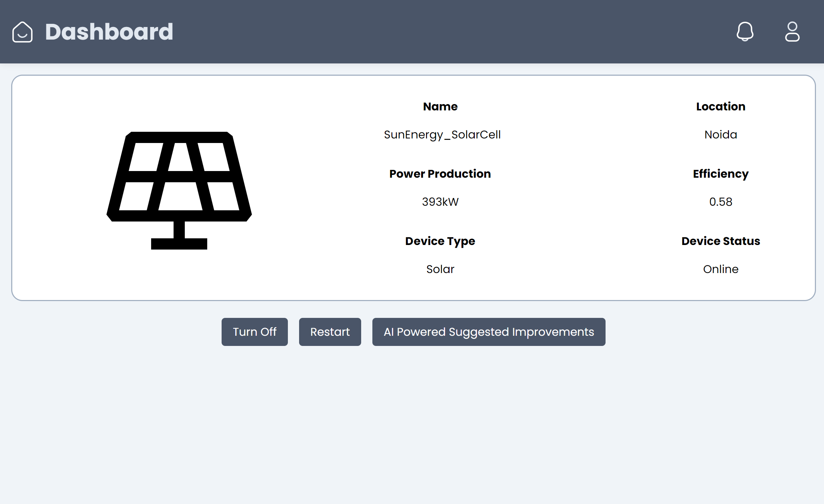824x504 pixels.
Task: Open the user profile icon
Action: 792,32
